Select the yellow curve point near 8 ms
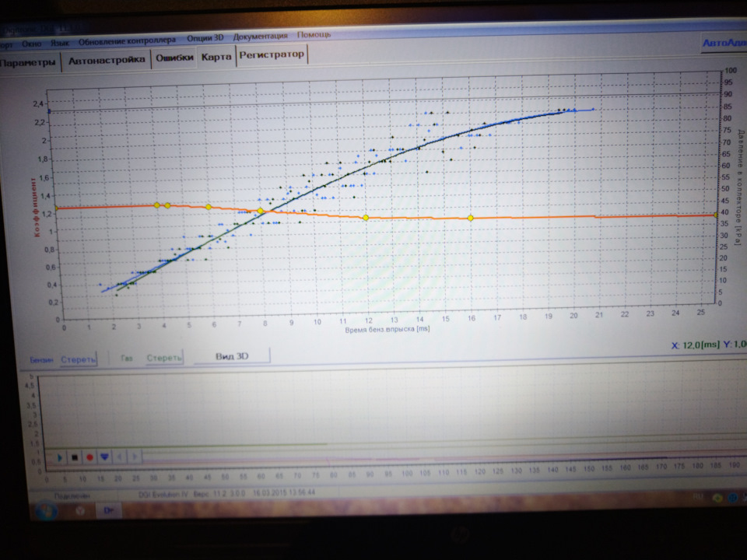 pos(260,211)
